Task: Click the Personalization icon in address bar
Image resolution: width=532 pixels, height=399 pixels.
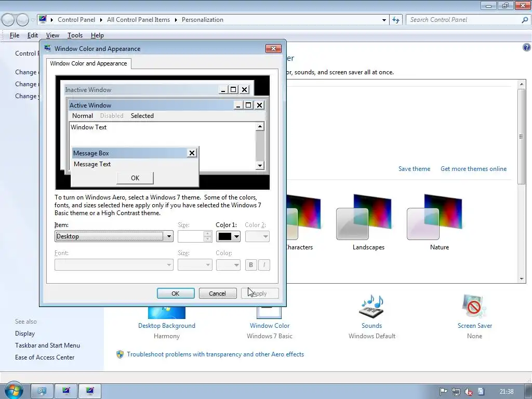Action: click(43, 19)
